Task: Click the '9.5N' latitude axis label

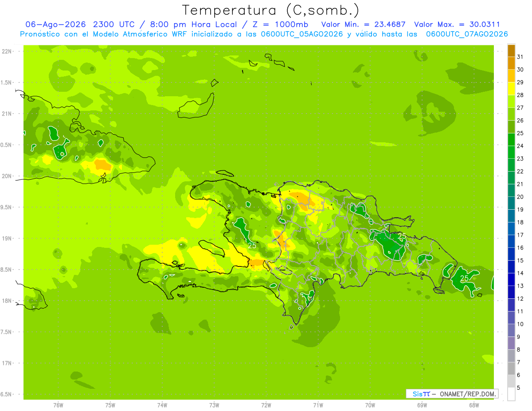Action: [x=7, y=207]
